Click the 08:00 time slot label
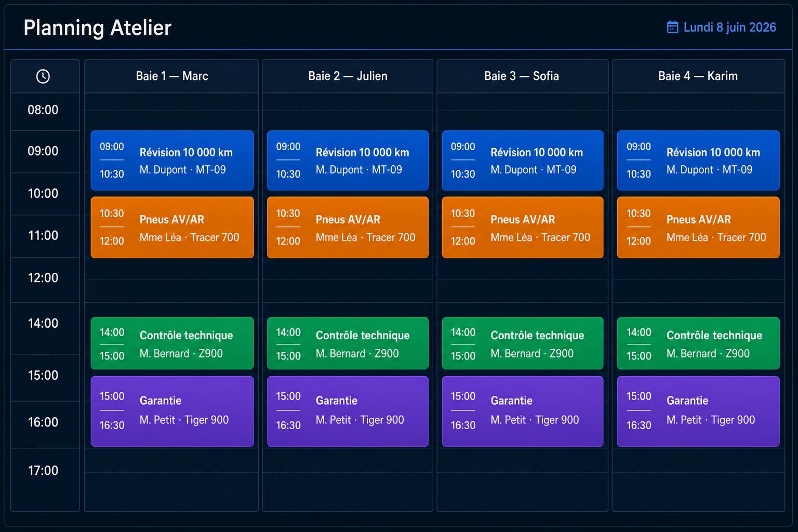Screen dimensions: 798x532 (x=43, y=110)
